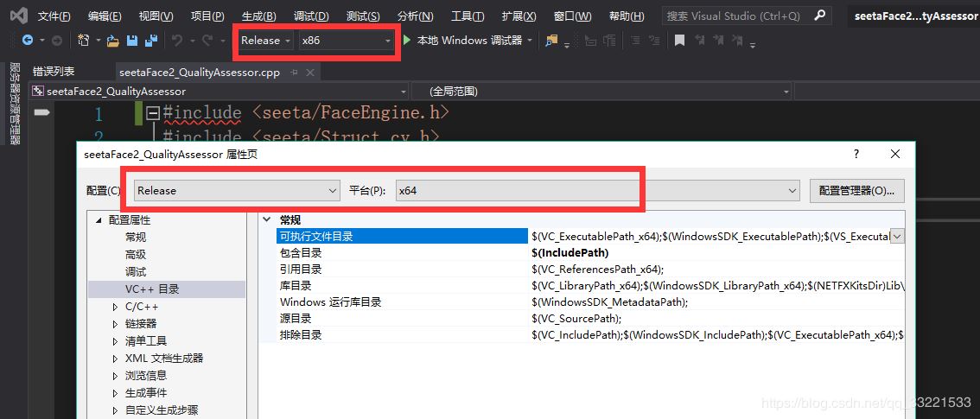Collapse the #include region outline box
This screenshot has width=980, height=419.
pyautogui.click(x=153, y=113)
